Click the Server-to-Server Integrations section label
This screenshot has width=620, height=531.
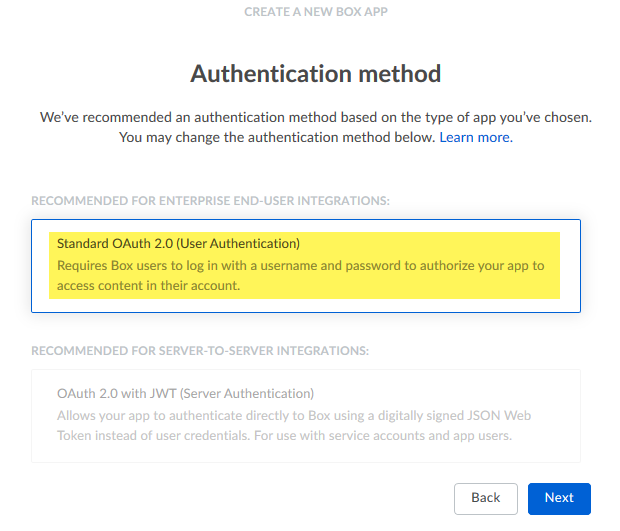[200, 351]
